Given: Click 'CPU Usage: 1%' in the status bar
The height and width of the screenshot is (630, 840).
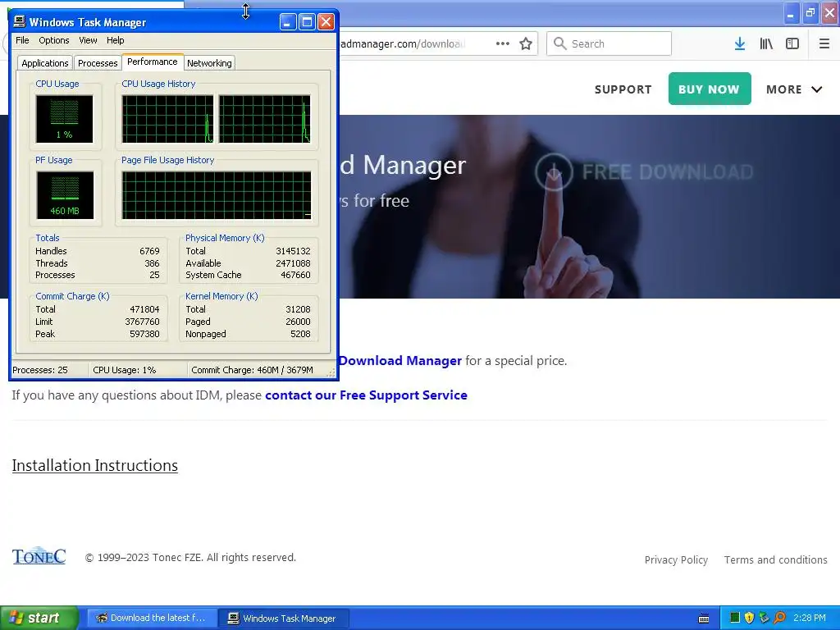Looking at the screenshot, I should (x=125, y=370).
